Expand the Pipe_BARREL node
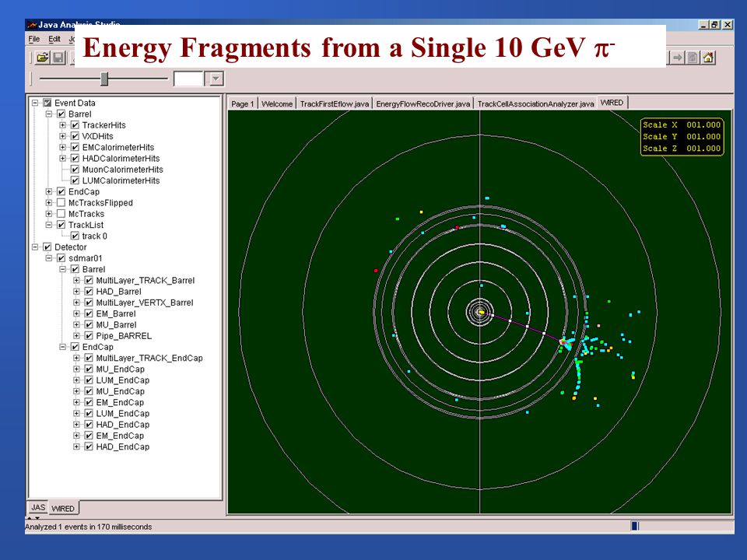Screen dimensions: 747x560 pyautogui.click(x=76, y=336)
